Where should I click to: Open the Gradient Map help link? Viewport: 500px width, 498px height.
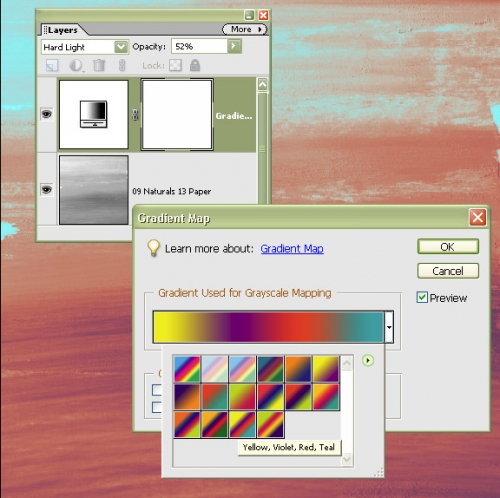[292, 249]
